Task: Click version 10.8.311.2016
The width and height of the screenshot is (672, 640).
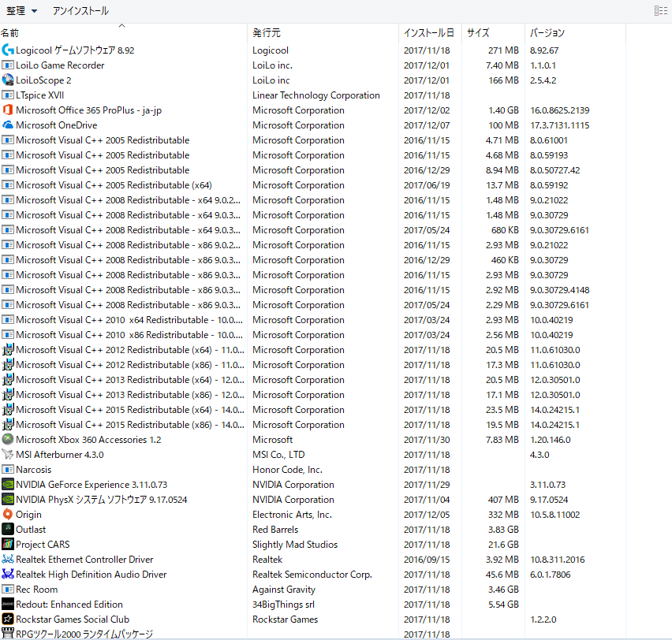Action: [x=558, y=560]
